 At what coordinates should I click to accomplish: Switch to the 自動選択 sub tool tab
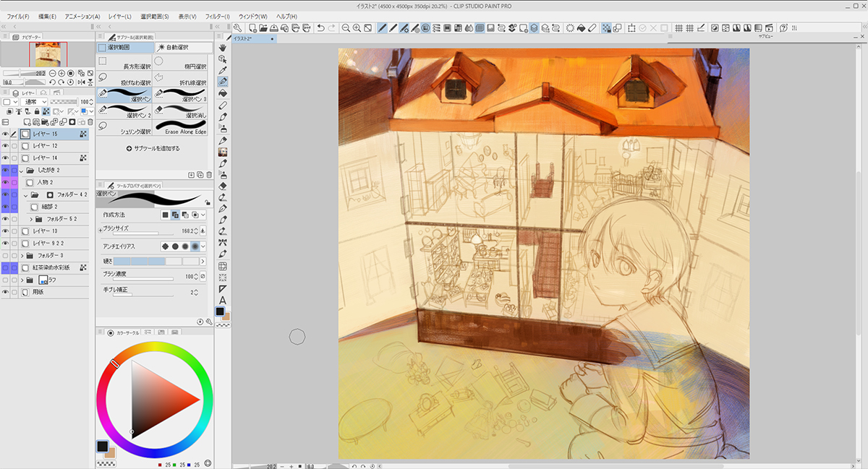(x=182, y=47)
